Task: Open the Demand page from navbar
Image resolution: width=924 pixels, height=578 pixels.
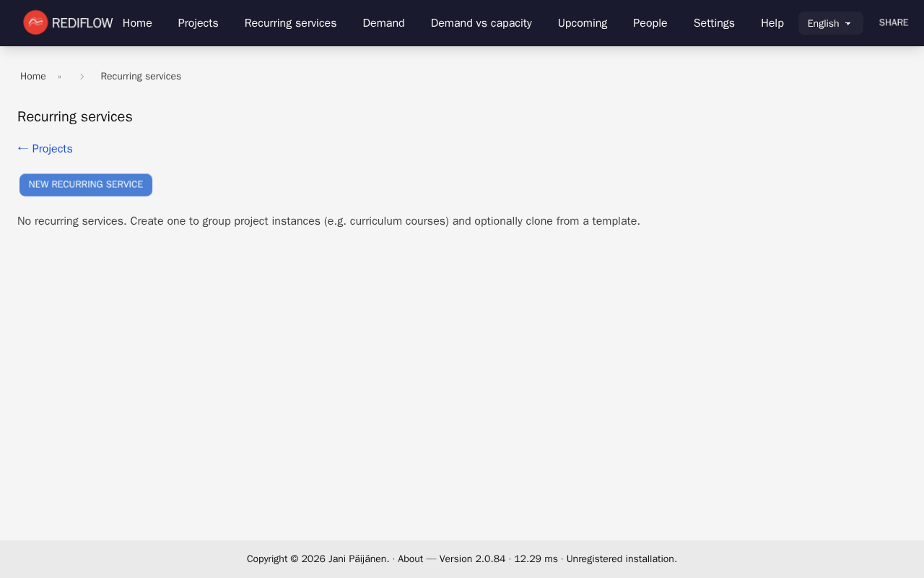Action: (383, 23)
